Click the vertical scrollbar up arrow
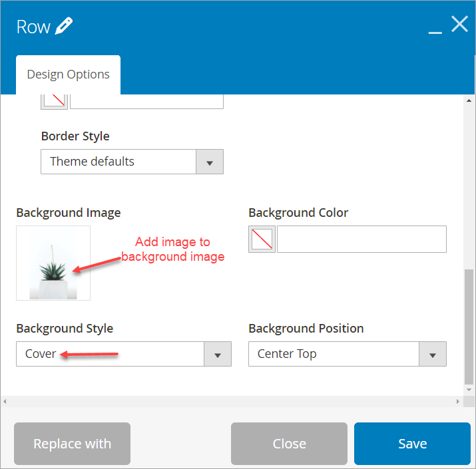The width and height of the screenshot is (476, 469). click(469, 100)
